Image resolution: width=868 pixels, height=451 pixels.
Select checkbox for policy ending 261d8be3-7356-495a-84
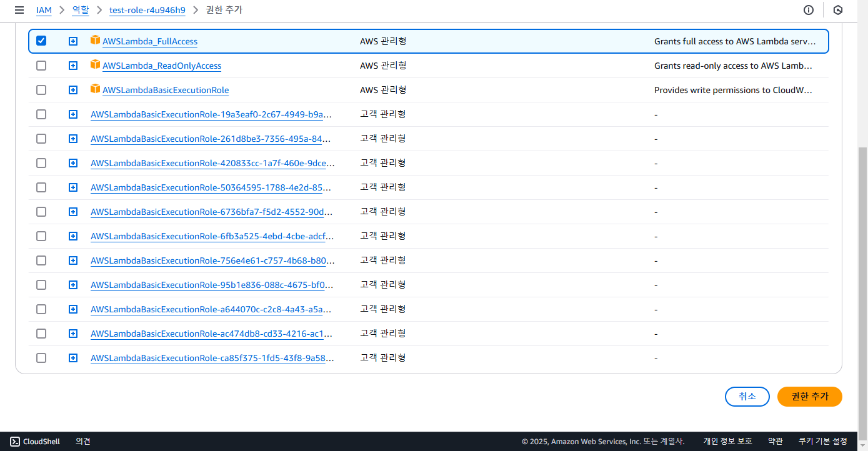41,139
